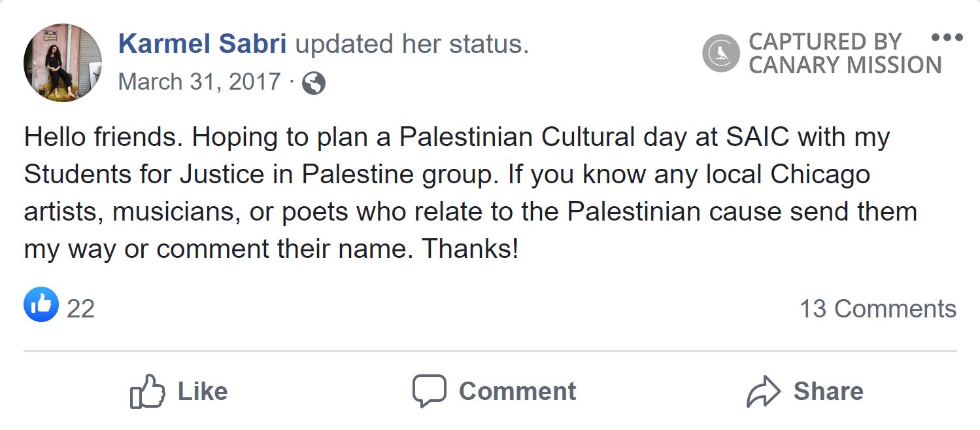Open the Karmel Sabri profile name link
The image size is (980, 430).
[202, 44]
